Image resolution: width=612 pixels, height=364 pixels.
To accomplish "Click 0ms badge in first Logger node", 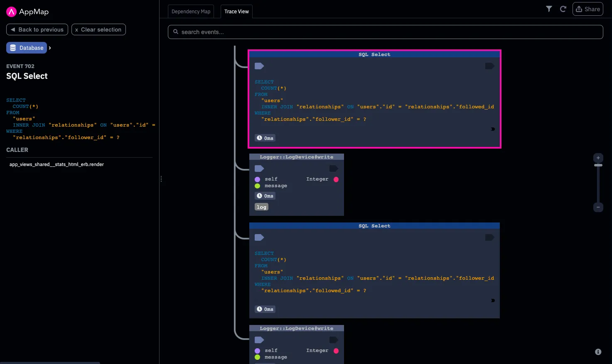I will (265, 196).
